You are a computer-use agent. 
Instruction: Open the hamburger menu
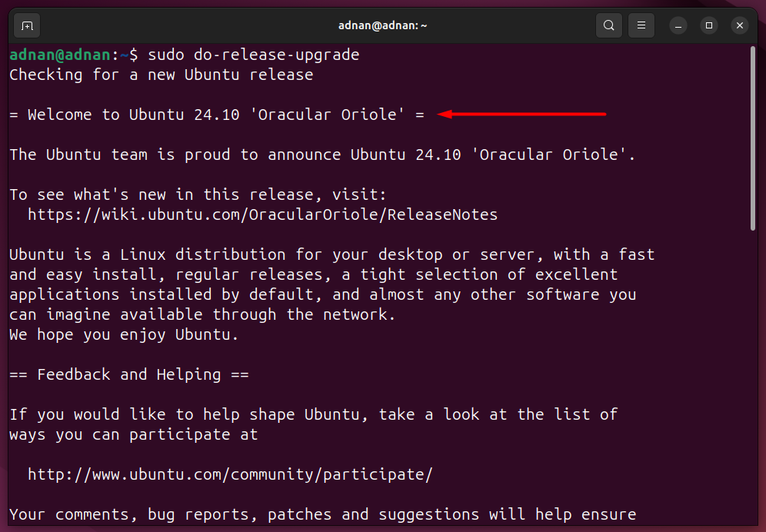[641, 25]
